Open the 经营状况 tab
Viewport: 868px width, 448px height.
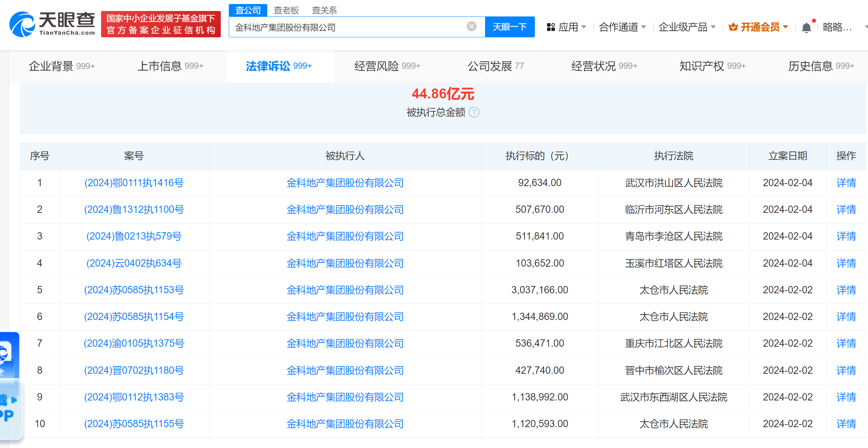tap(604, 66)
